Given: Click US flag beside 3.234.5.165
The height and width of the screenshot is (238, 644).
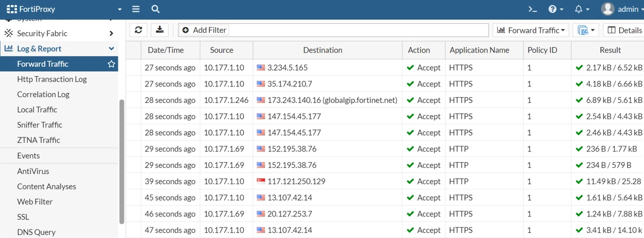Looking at the screenshot, I should coord(261,68).
